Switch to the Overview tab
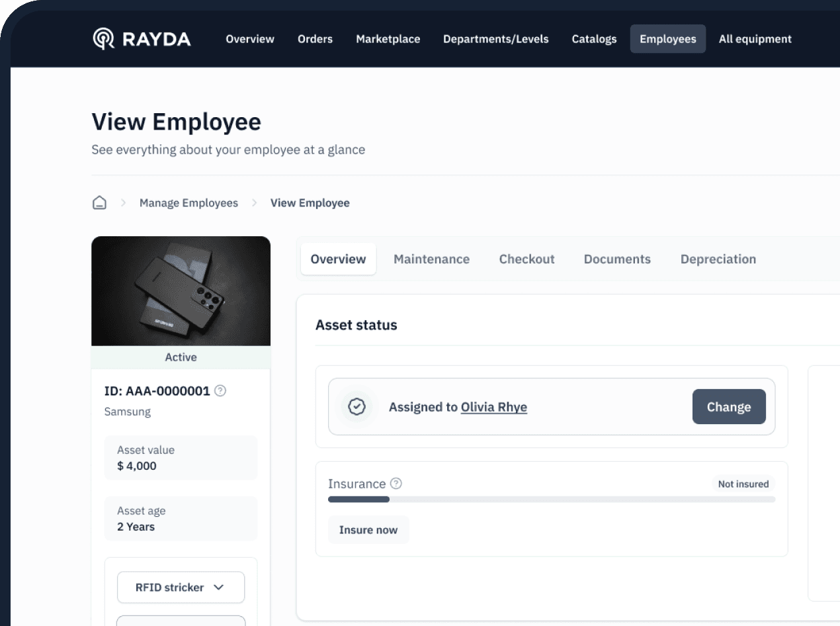The width and height of the screenshot is (840, 626). [339, 259]
